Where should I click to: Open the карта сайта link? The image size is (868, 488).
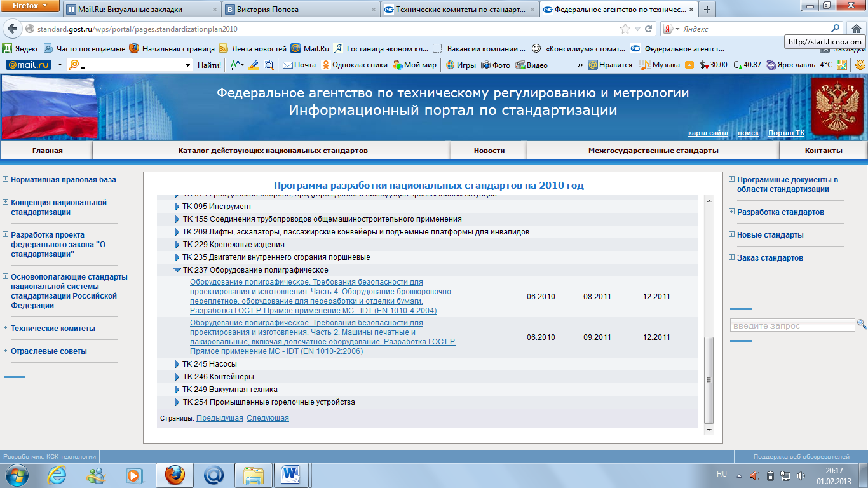click(708, 133)
